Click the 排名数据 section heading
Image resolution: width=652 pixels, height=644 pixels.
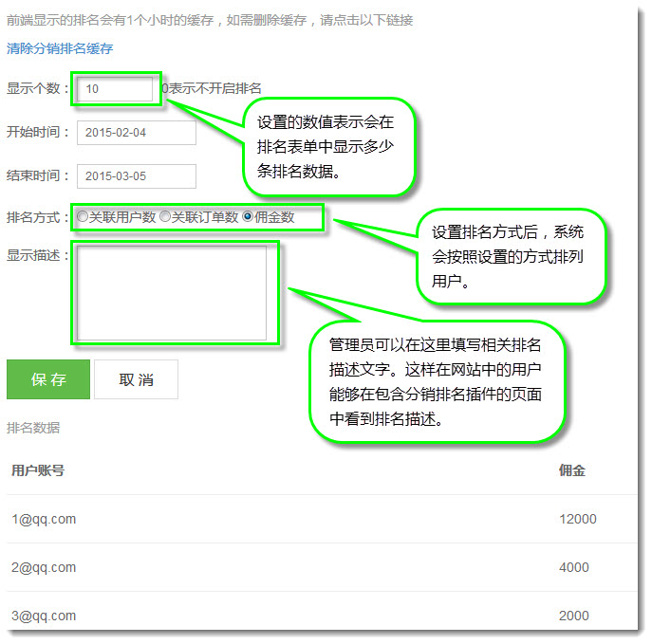[33, 428]
